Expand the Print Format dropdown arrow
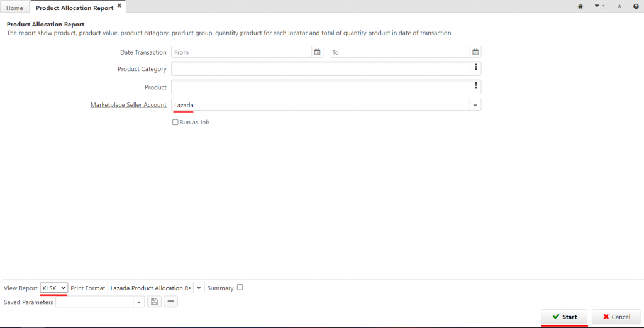Screen dimensions: 644x328 (199, 288)
